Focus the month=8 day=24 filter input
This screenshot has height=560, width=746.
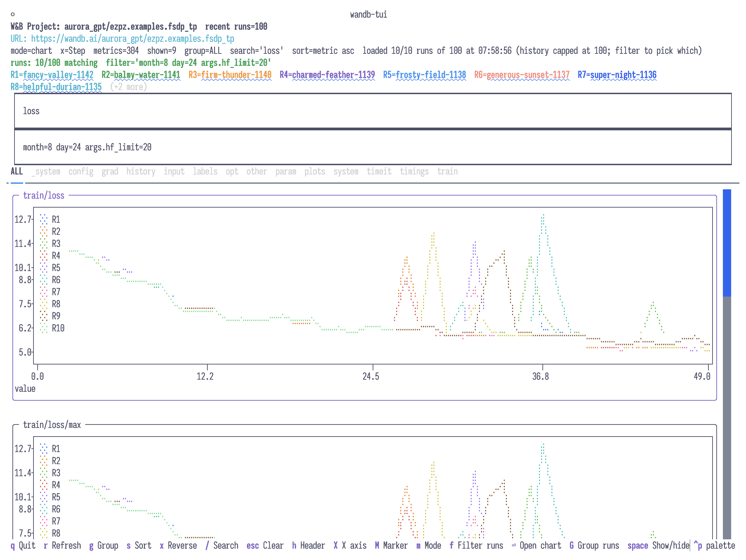coord(373,147)
